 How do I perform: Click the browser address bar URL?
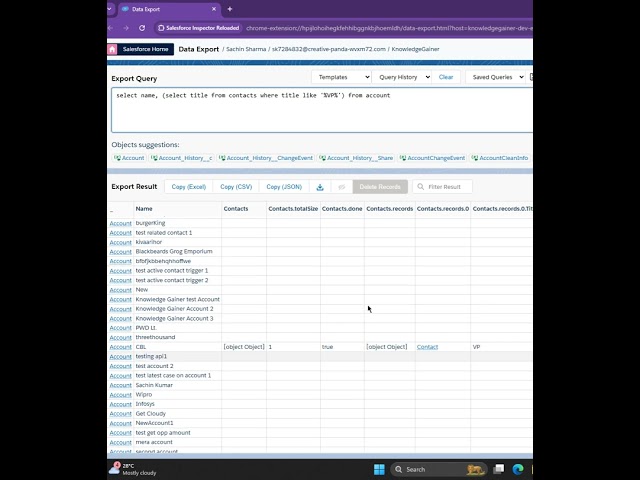click(x=389, y=28)
